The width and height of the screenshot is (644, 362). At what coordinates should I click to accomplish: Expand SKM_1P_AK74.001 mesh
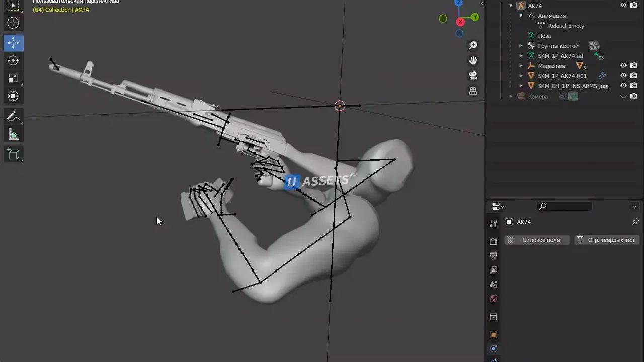point(521,76)
